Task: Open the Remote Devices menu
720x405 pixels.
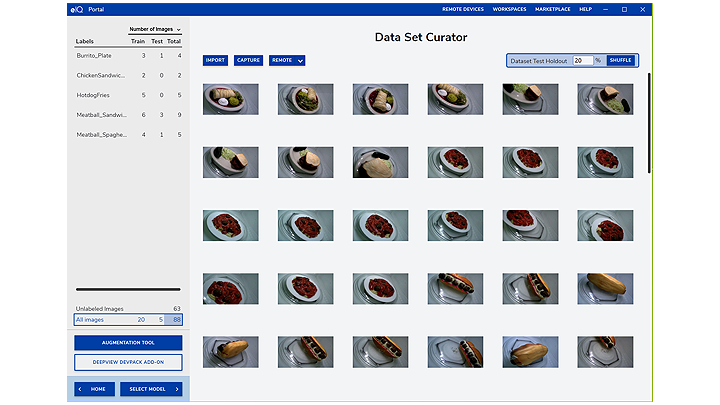Action: click(463, 9)
